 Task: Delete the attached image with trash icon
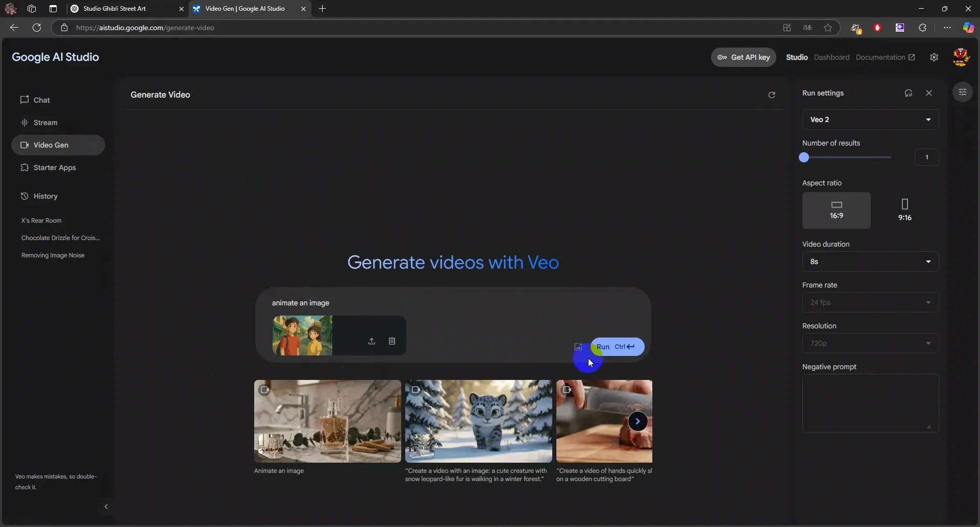coord(392,341)
